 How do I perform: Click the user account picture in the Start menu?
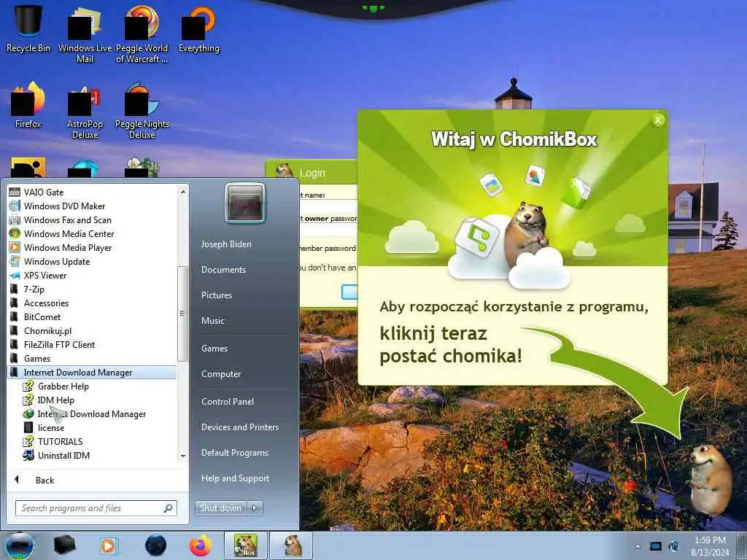(x=245, y=203)
